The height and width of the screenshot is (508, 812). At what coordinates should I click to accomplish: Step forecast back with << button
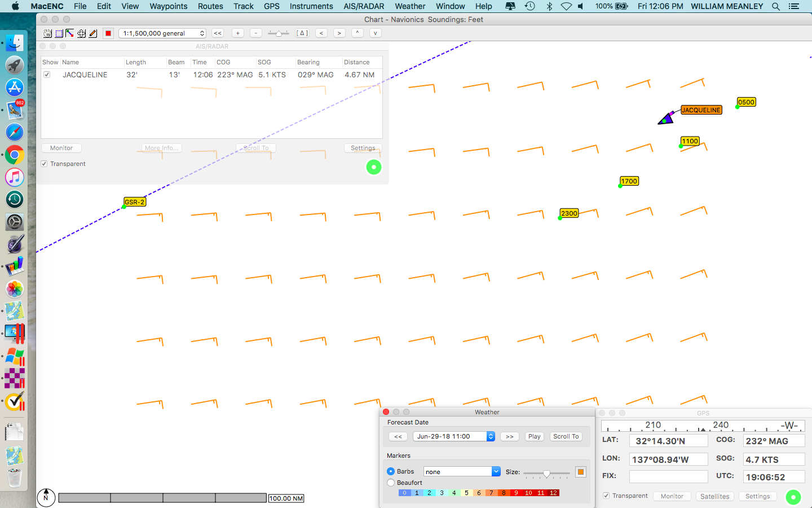(398, 436)
